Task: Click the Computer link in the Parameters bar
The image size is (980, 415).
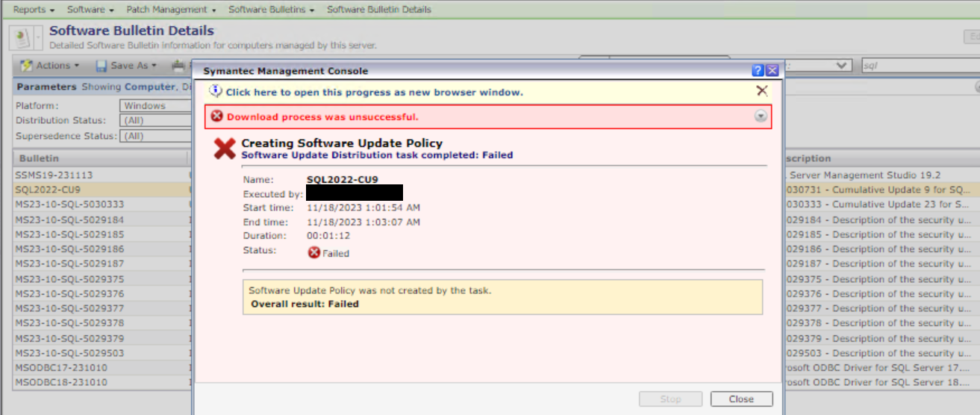Action: (149, 87)
